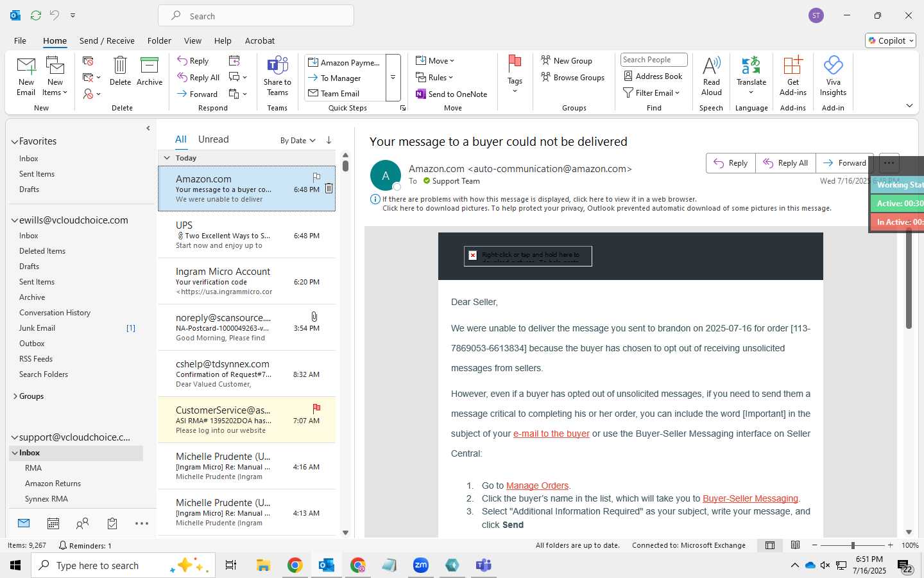
Task: Click red flag on CustomerService message
Action: point(316,408)
